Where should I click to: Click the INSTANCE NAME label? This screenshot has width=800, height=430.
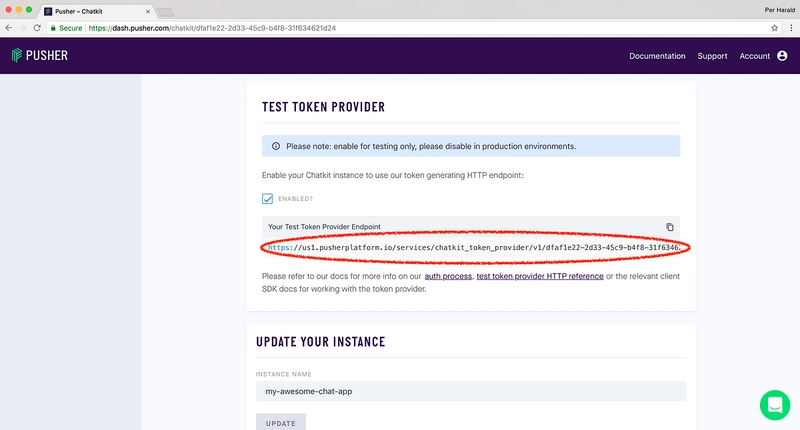tap(284, 374)
